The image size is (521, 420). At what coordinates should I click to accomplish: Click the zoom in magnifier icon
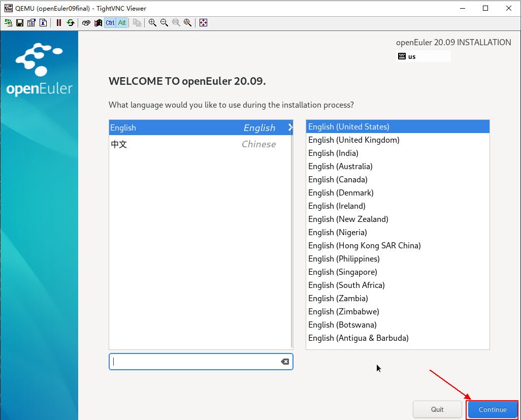pos(152,23)
